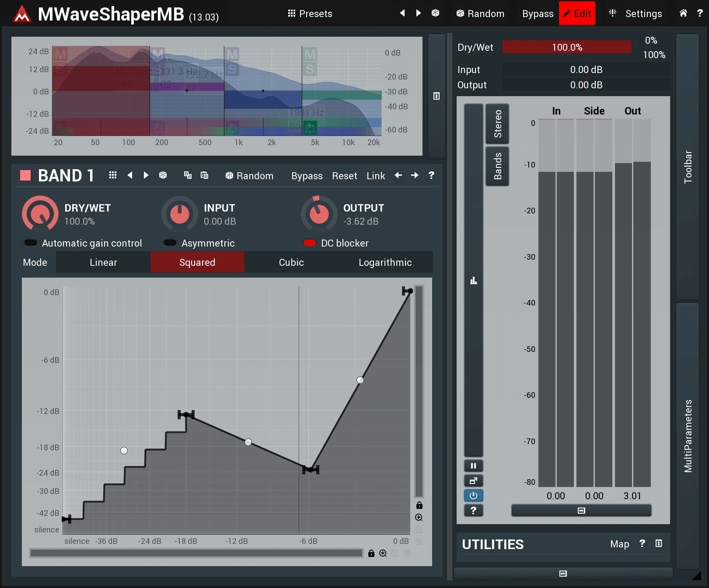Click global Input gain field
The image size is (709, 588).
click(x=586, y=70)
